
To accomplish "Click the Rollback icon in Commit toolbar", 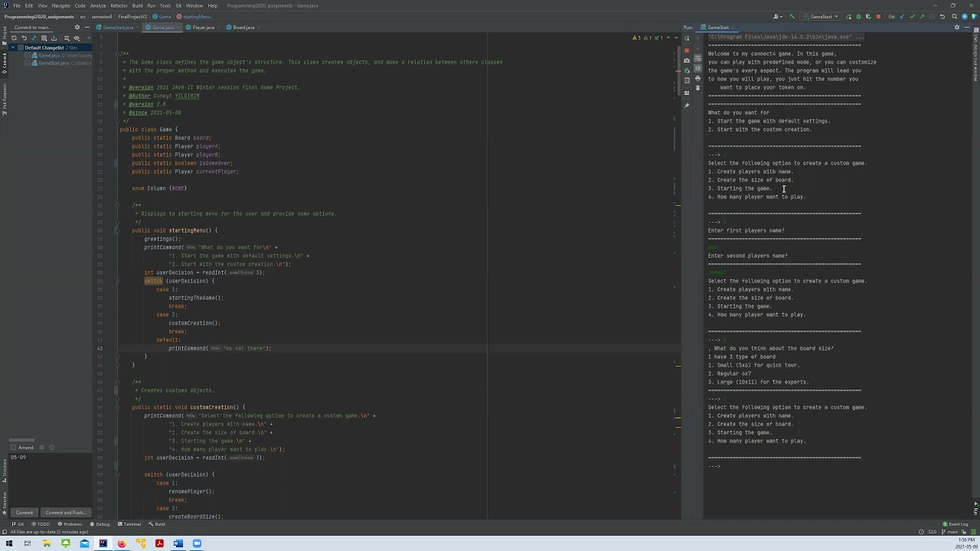I will click(24, 38).
